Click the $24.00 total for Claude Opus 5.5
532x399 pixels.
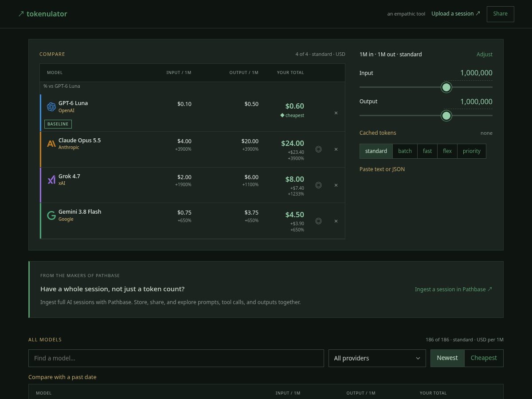293,144
